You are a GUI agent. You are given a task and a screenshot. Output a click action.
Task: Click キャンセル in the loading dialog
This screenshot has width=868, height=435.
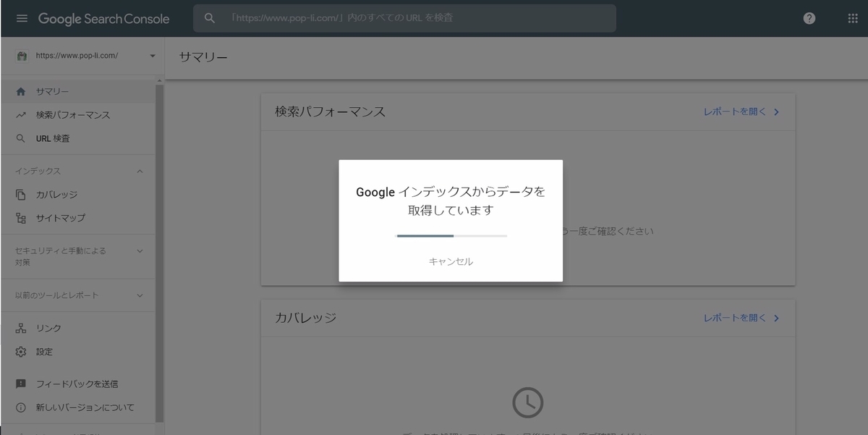[x=451, y=261]
